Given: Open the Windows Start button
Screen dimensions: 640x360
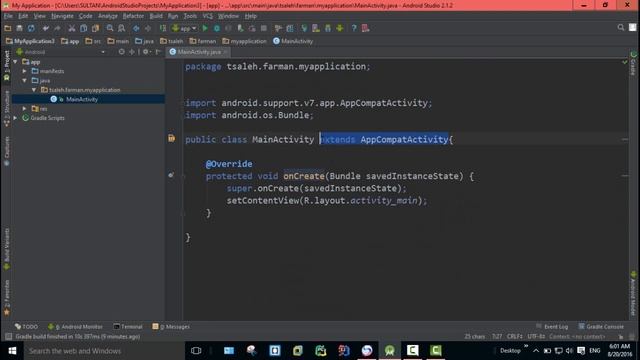Looking at the screenshot, I should tap(12, 351).
